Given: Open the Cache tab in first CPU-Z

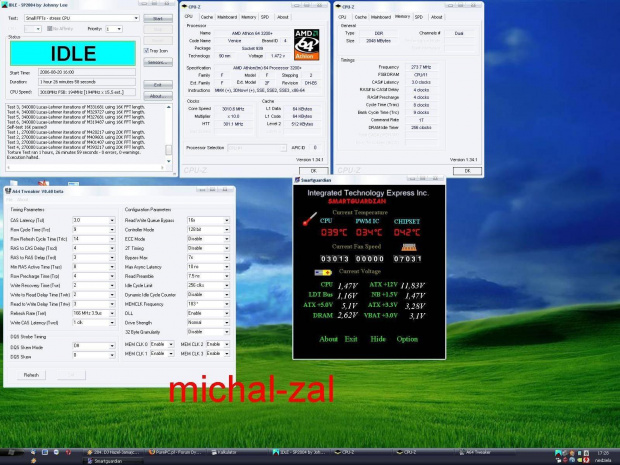Looking at the screenshot, I should pos(206,17).
